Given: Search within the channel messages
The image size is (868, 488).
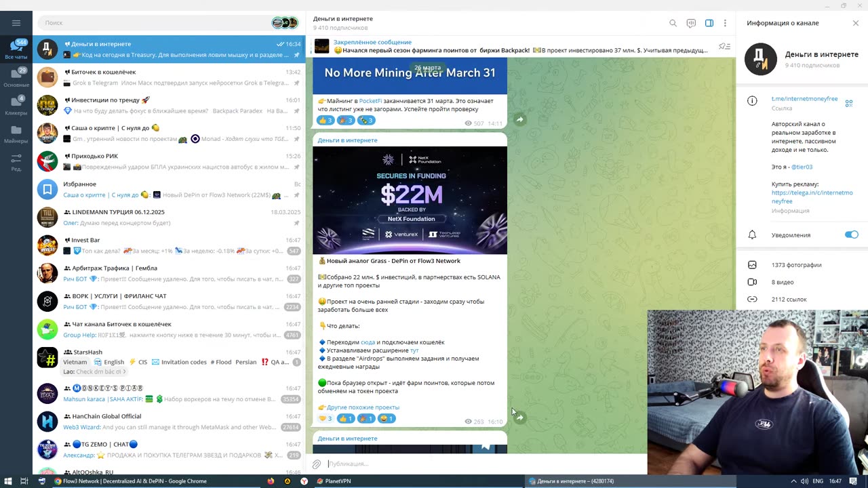Looking at the screenshot, I should (673, 23).
